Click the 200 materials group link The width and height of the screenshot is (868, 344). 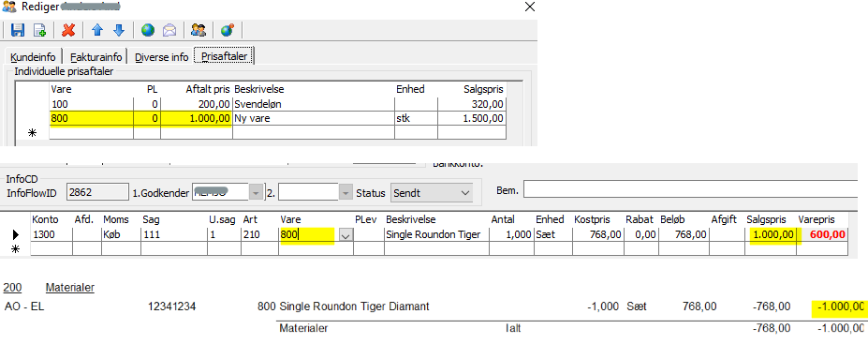click(x=8, y=288)
